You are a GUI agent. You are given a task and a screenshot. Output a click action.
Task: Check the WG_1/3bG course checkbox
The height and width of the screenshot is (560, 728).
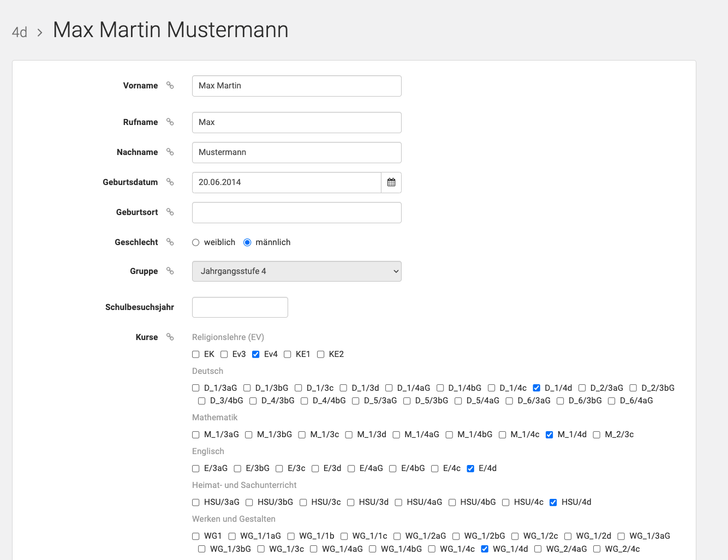click(202, 549)
